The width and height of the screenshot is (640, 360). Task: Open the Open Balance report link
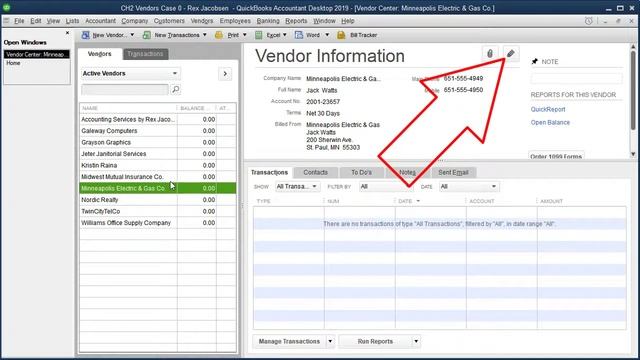pyautogui.click(x=550, y=122)
